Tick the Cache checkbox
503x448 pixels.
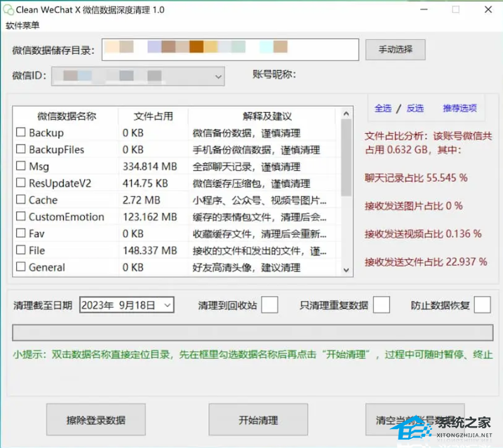click(21, 200)
